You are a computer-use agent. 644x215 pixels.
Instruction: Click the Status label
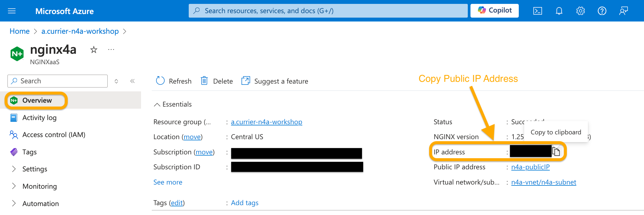(443, 122)
